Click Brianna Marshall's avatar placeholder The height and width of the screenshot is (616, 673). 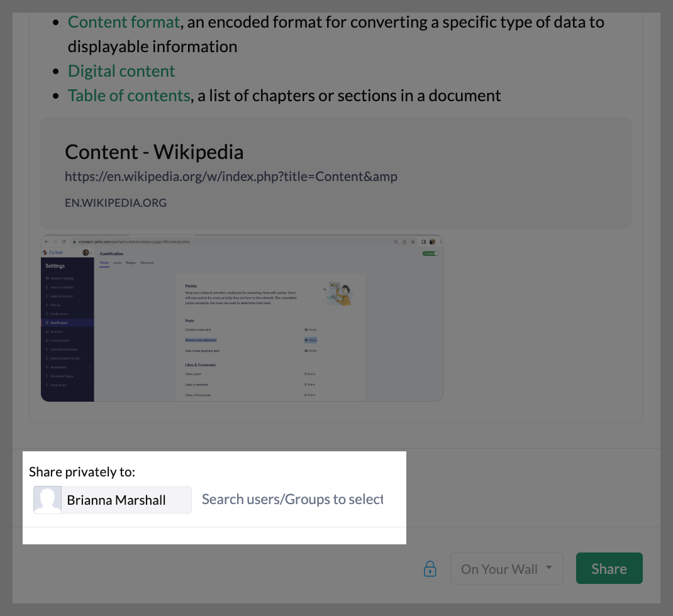tap(48, 500)
